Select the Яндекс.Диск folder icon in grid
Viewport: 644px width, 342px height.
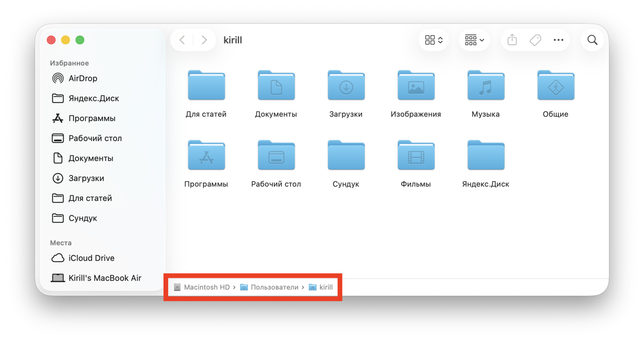486,155
